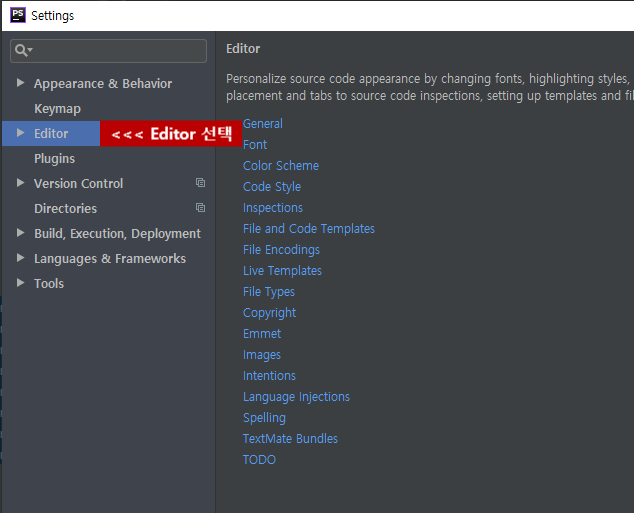Expand Appearance & Behavior arrow
The image size is (634, 513).
(20, 83)
